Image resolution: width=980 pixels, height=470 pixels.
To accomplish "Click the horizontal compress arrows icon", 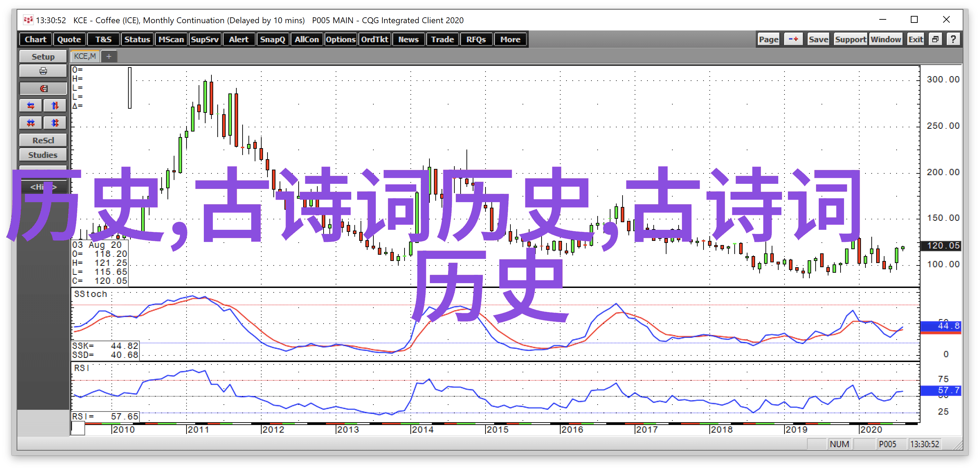I will [31, 123].
